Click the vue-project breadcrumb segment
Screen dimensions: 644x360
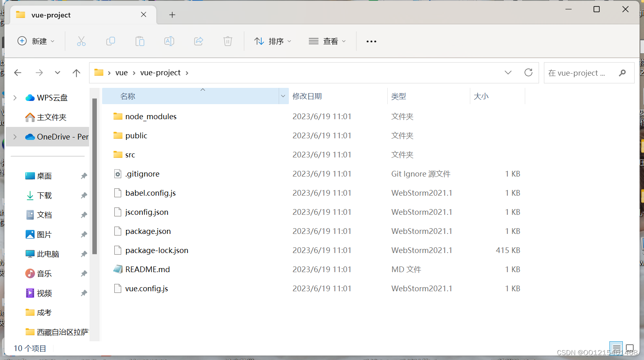pos(160,73)
